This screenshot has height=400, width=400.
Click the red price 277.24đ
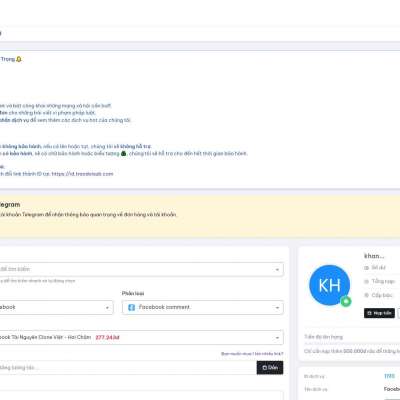(x=107, y=337)
